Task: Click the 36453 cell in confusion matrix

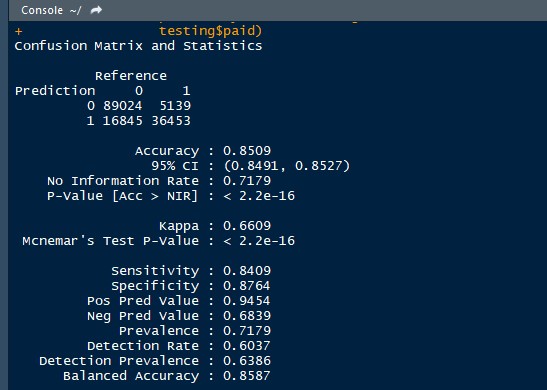Action: (x=171, y=121)
